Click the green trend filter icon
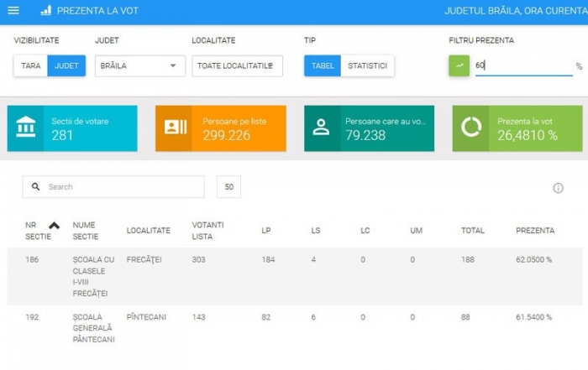 459,65
